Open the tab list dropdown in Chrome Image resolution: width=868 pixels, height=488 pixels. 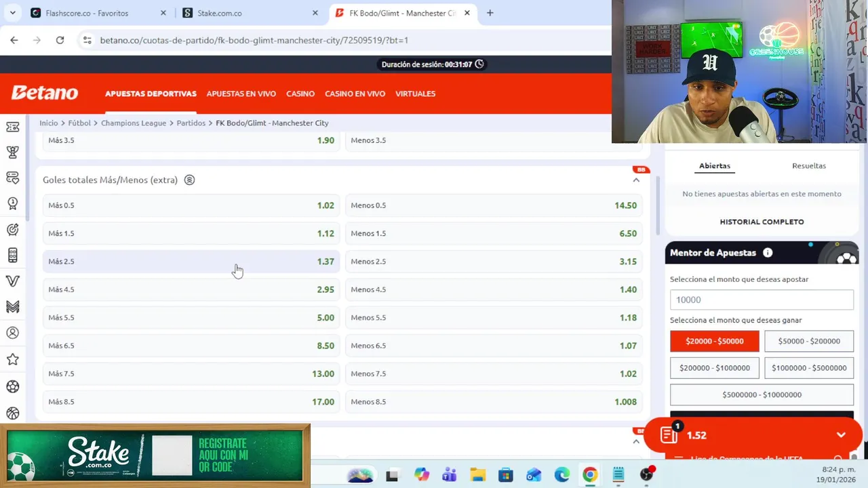pyautogui.click(x=14, y=13)
